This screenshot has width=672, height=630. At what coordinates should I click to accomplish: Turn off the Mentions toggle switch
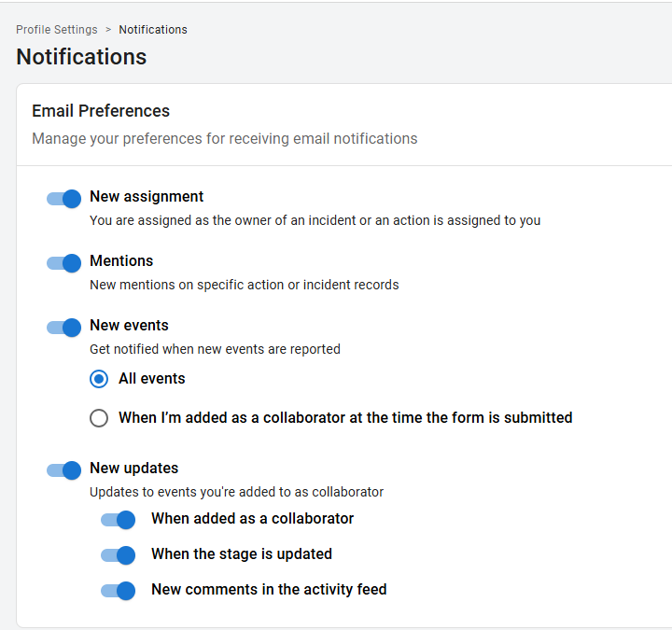coord(64,262)
